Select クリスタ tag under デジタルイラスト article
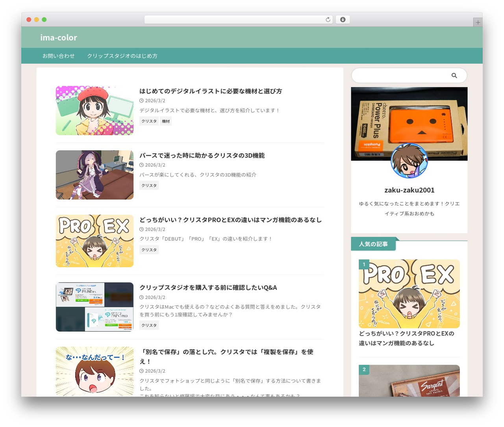This screenshot has width=504, height=427. (x=149, y=121)
